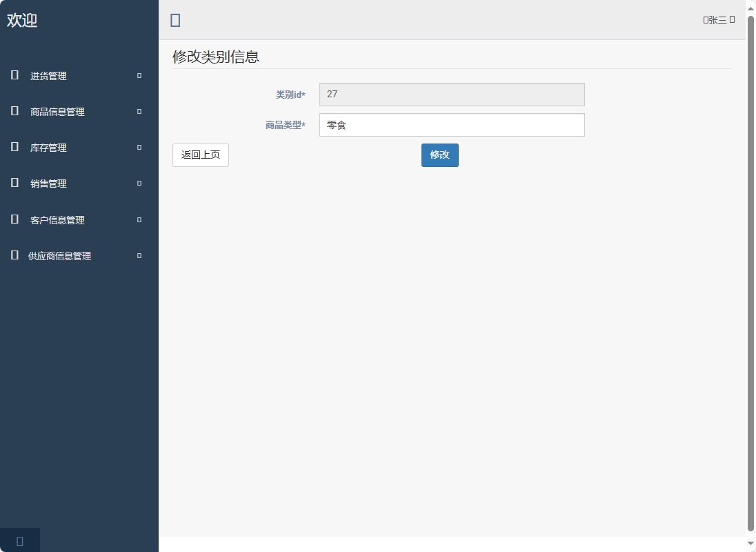Click the blue 修改 button
This screenshot has width=756, height=552.
coord(439,155)
